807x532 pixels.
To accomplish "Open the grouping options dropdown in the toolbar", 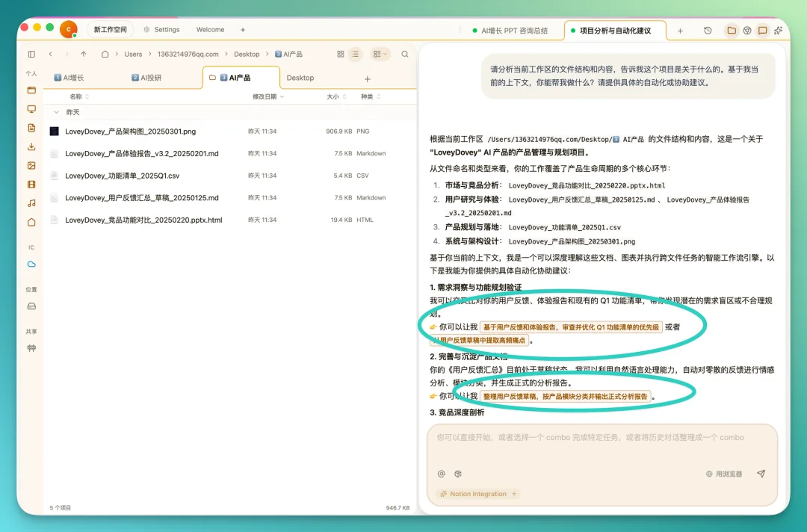I will (x=380, y=54).
